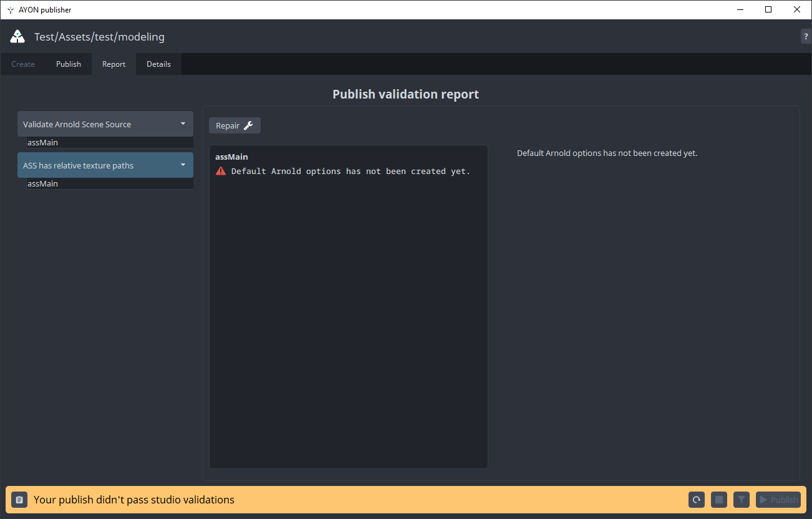Collapse ASS has relative texture paths arrow
Screen dimensions: 812x519
pos(183,165)
